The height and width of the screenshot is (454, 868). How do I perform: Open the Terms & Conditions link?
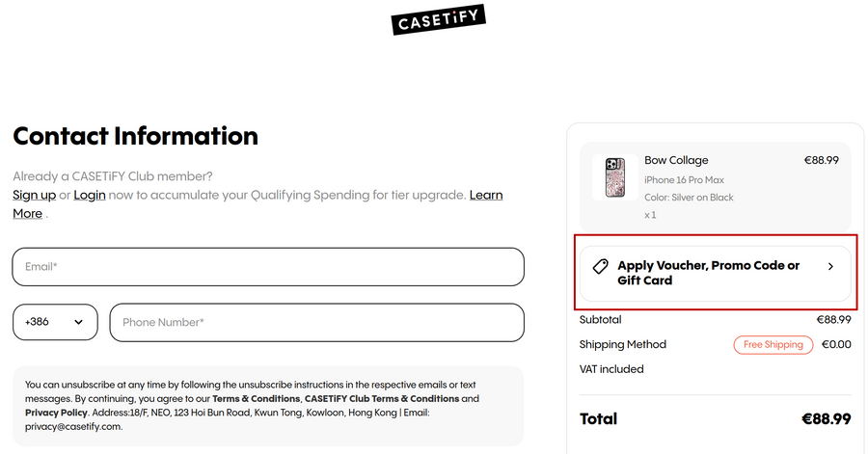click(257, 398)
